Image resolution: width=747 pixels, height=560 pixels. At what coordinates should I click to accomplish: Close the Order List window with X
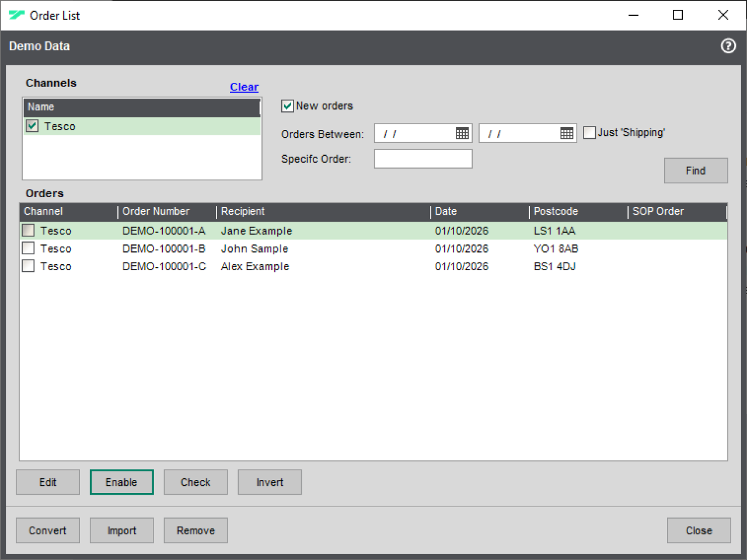[723, 15]
